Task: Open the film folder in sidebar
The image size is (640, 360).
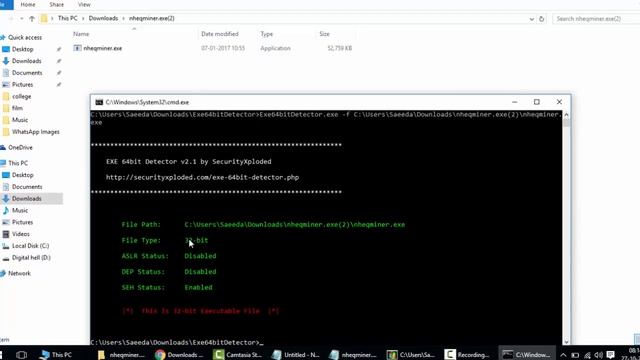Action: coord(17,108)
